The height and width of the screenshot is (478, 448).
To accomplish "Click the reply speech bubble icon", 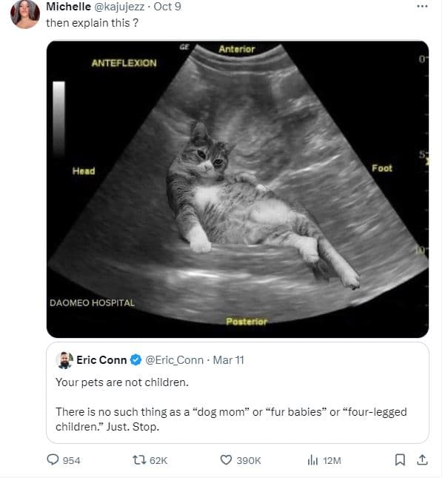I will [53, 460].
